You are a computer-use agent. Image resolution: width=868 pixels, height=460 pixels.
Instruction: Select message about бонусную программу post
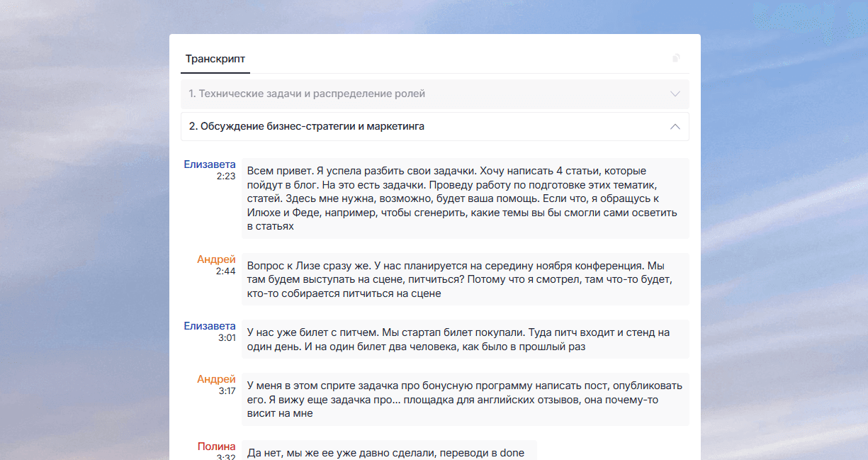coord(465,400)
